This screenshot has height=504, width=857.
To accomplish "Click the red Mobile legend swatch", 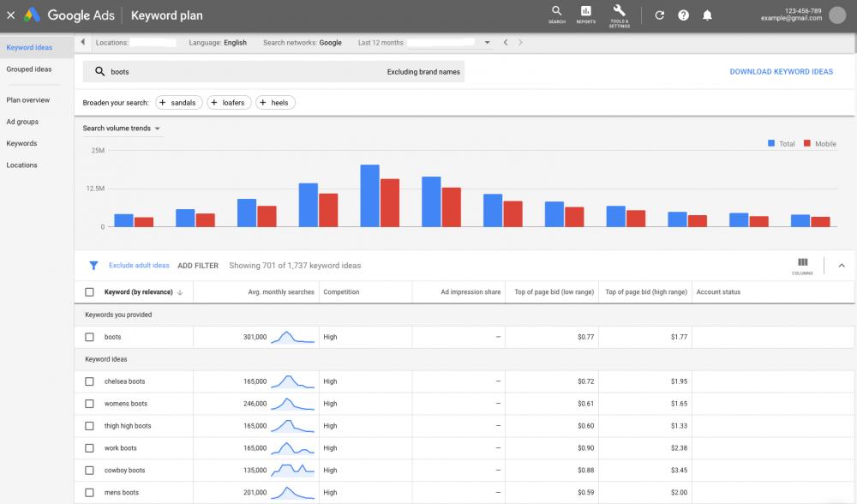I will click(x=807, y=143).
